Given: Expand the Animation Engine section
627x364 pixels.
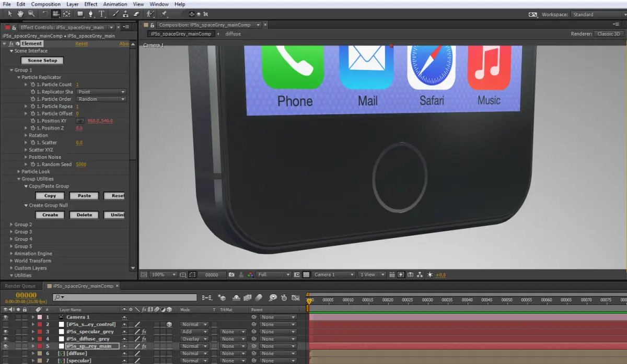Looking at the screenshot, I should [11, 254].
